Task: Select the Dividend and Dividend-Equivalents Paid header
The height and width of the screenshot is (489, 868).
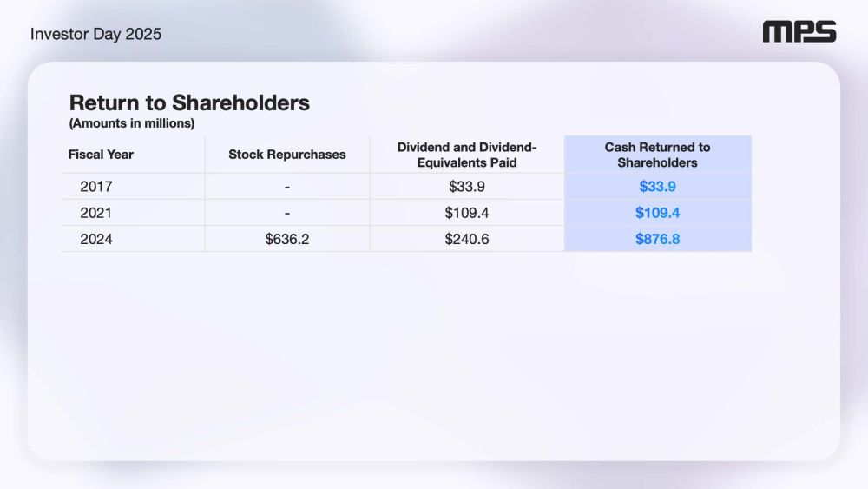Action: point(467,155)
